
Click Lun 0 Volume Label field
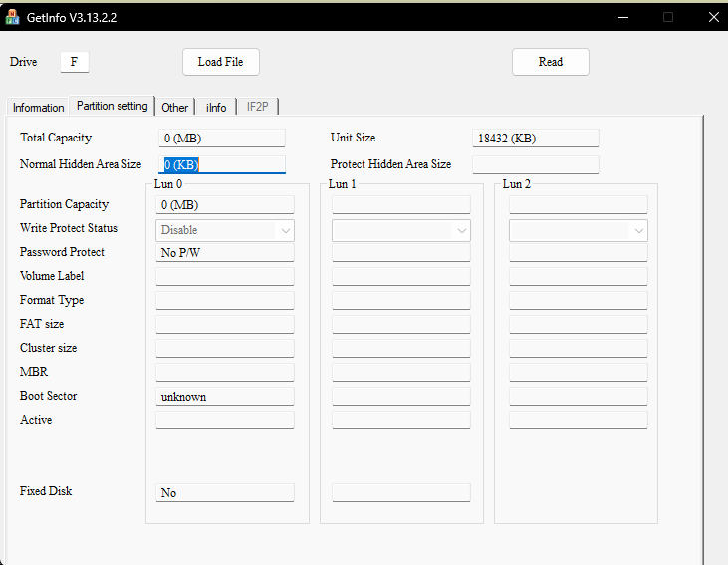click(x=225, y=276)
